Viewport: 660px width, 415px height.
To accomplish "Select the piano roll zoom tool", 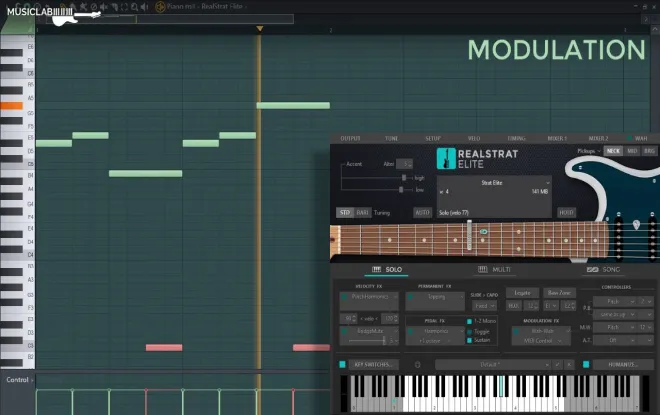I will click(134, 7).
